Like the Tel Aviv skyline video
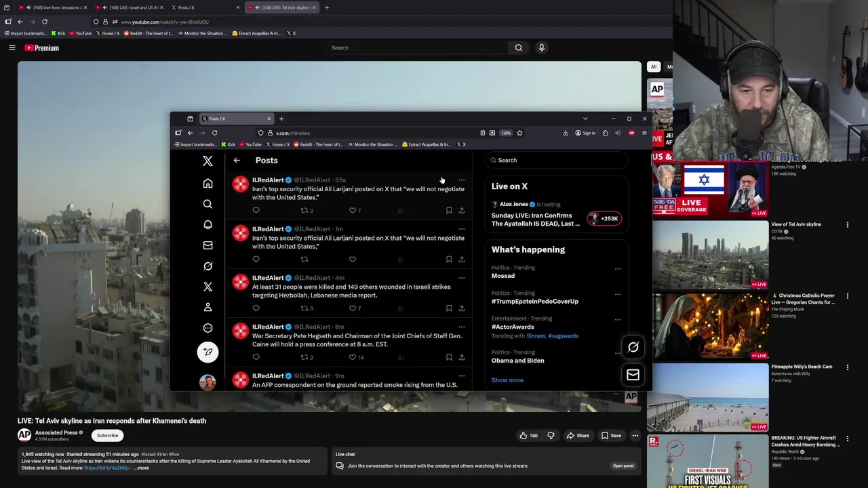The image size is (868, 488). tap(528, 436)
